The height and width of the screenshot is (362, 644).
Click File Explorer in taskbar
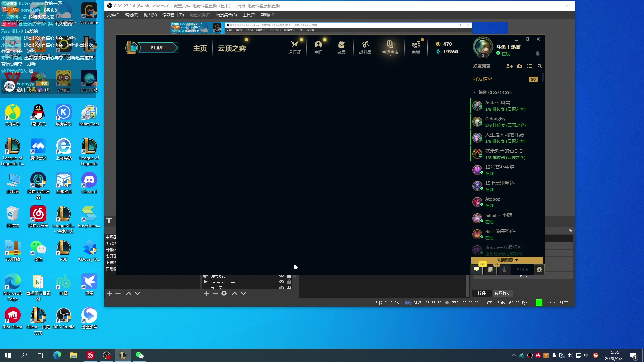pyautogui.click(x=73, y=355)
